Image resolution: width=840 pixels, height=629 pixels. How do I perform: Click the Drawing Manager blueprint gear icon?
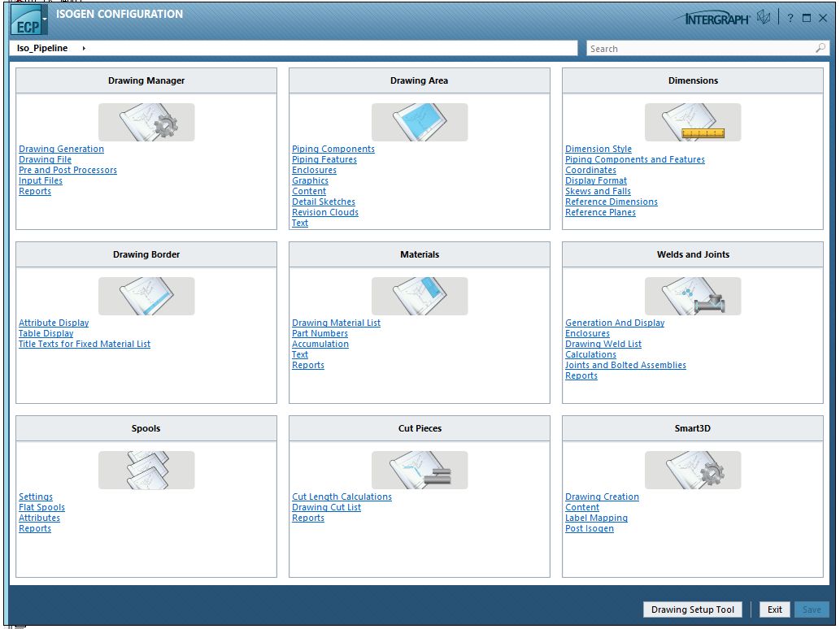(x=146, y=123)
